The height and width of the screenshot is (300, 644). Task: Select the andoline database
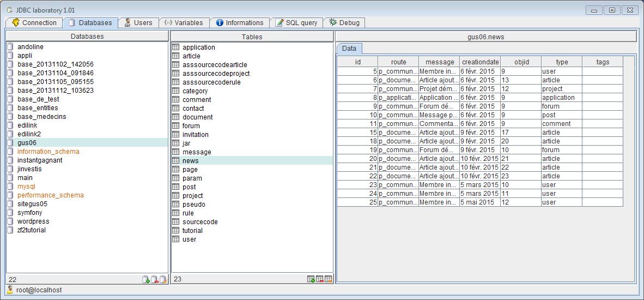87,47
